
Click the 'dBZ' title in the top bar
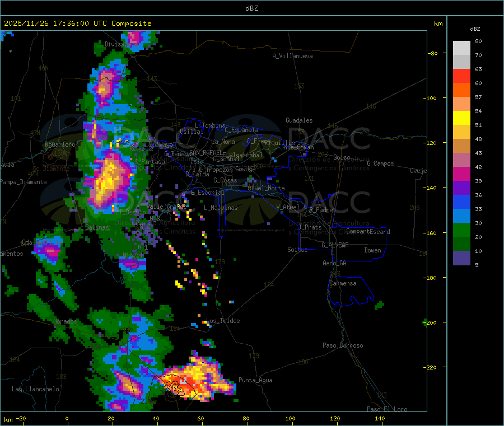coord(251,8)
